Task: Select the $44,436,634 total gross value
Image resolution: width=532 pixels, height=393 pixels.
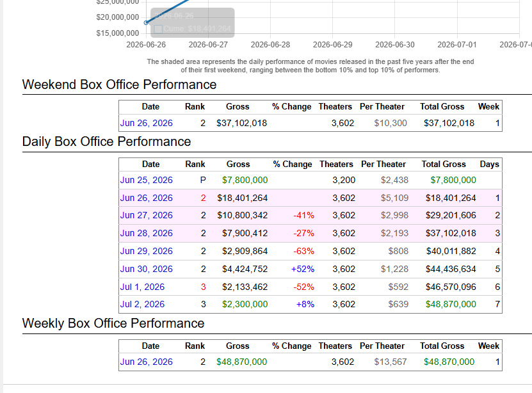Action: (451, 269)
